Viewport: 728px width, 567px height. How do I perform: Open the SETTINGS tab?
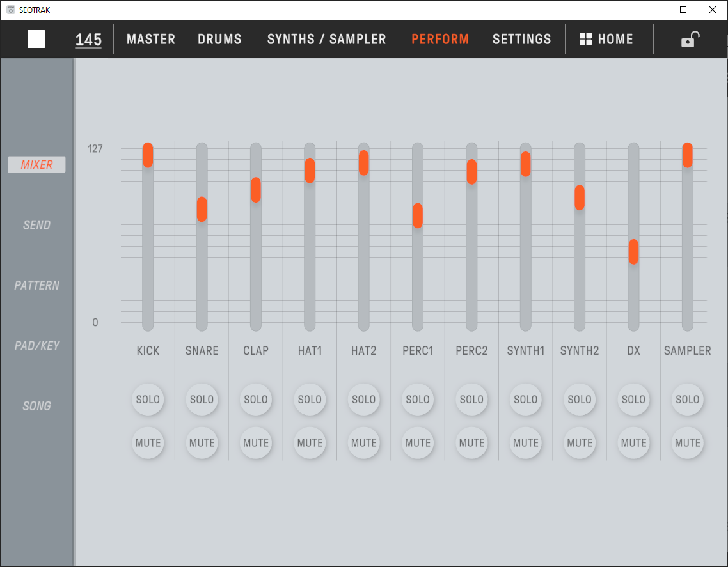(x=521, y=39)
